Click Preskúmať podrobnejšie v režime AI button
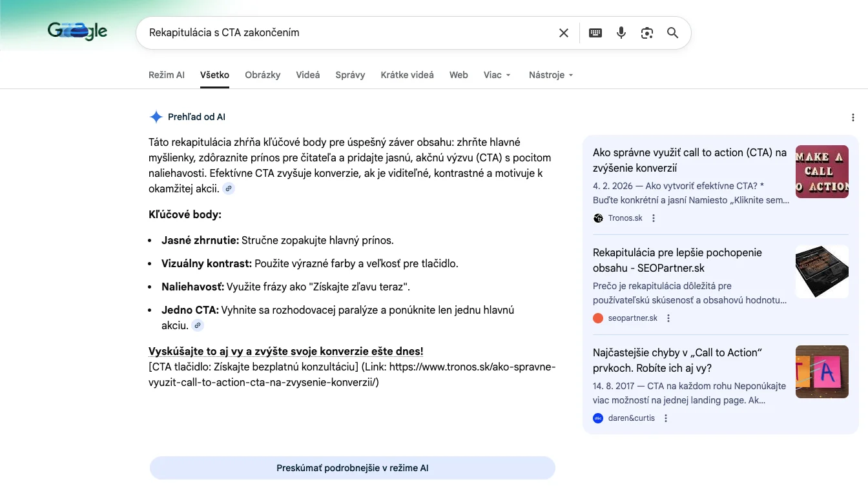Viewport: 868px width, 486px height. [352, 468]
